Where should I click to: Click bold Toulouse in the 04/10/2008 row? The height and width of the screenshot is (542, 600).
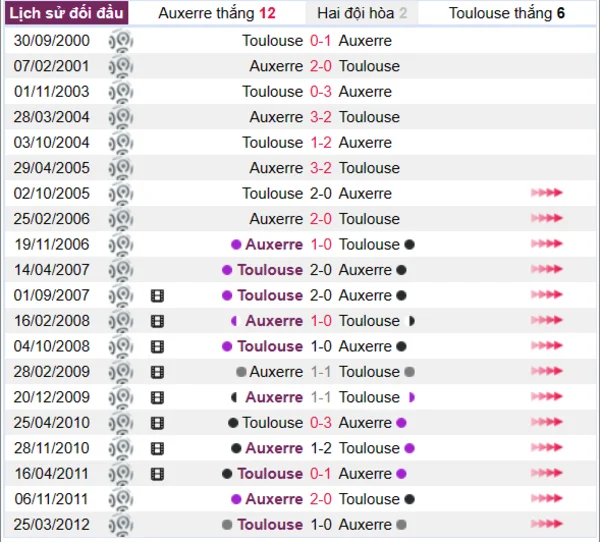coord(270,346)
